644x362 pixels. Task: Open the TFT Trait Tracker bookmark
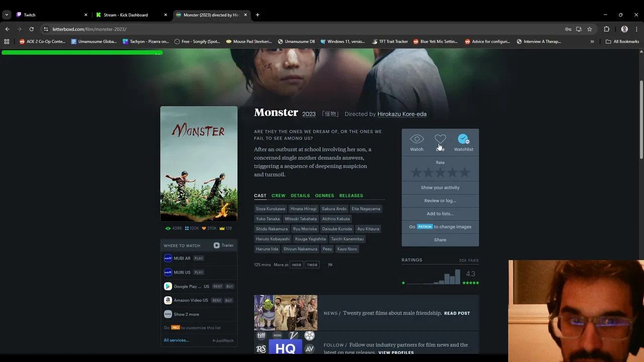point(390,42)
